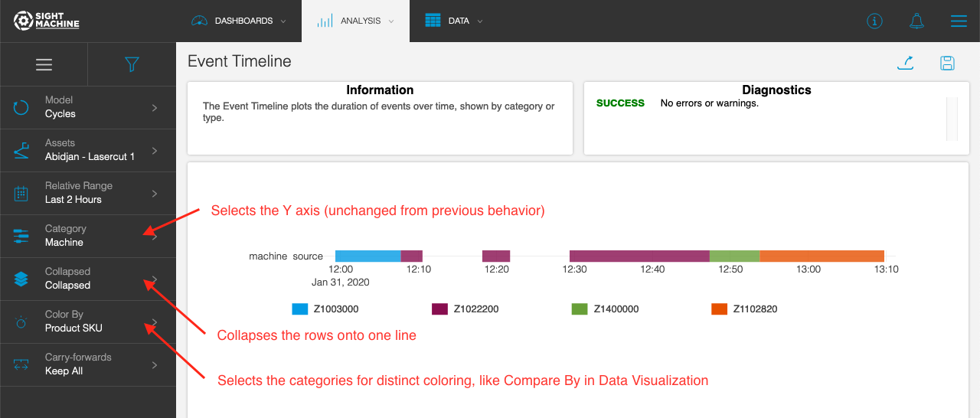This screenshot has height=418, width=980.
Task: Open the notifications bell
Action: pyautogui.click(x=916, y=21)
